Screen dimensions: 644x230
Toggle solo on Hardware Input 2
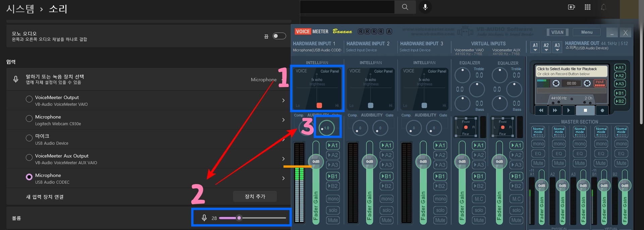click(x=386, y=210)
